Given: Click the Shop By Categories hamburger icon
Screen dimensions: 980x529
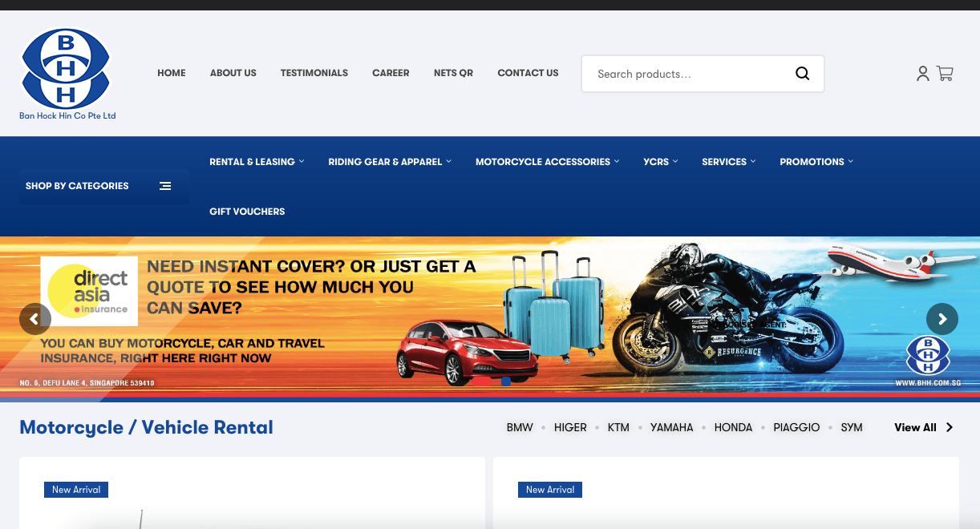Looking at the screenshot, I should tap(165, 186).
